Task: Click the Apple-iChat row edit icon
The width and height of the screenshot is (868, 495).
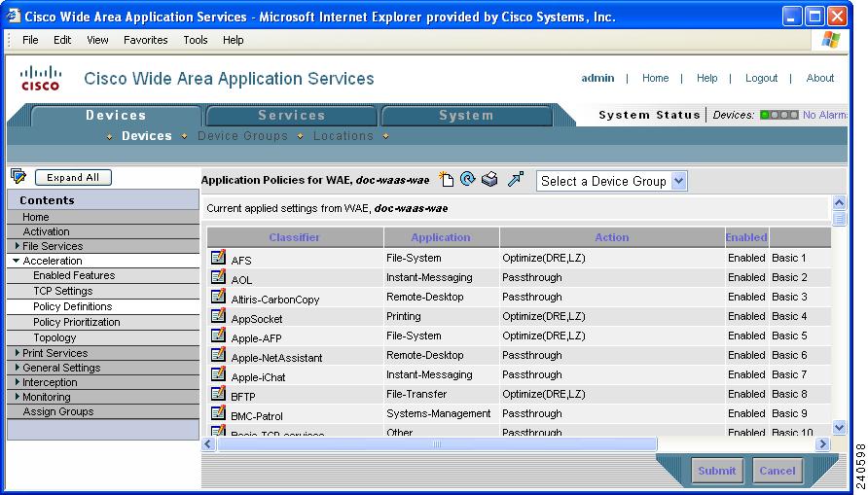Action: (x=218, y=373)
